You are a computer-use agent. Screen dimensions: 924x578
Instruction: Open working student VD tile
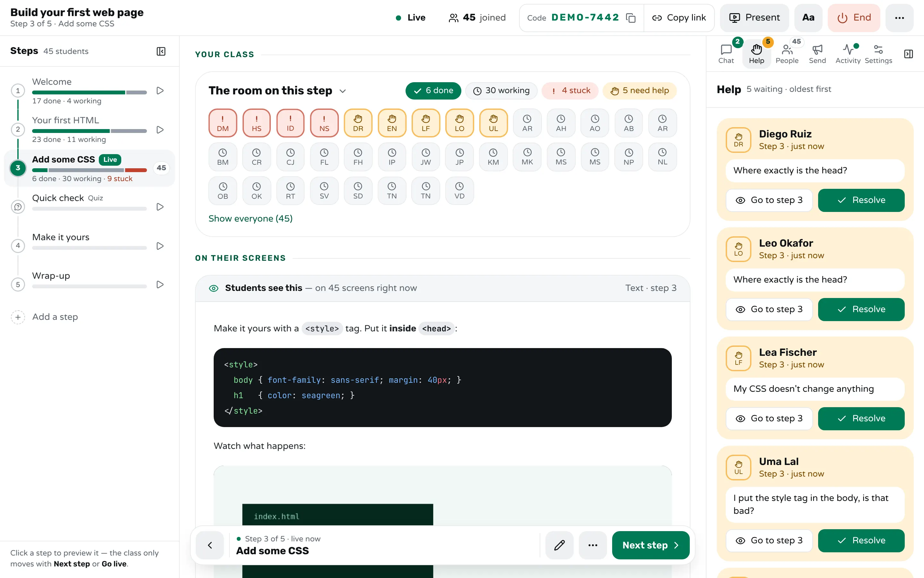tap(459, 191)
